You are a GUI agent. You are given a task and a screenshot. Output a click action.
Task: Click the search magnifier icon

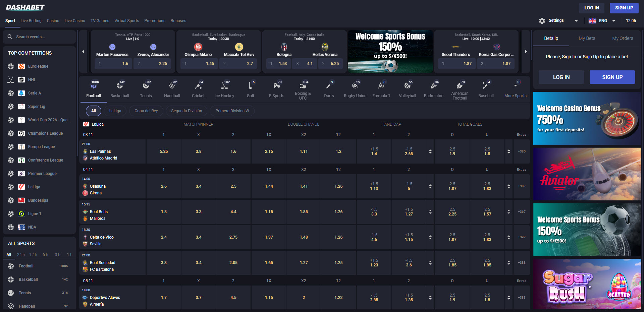tap(10, 37)
